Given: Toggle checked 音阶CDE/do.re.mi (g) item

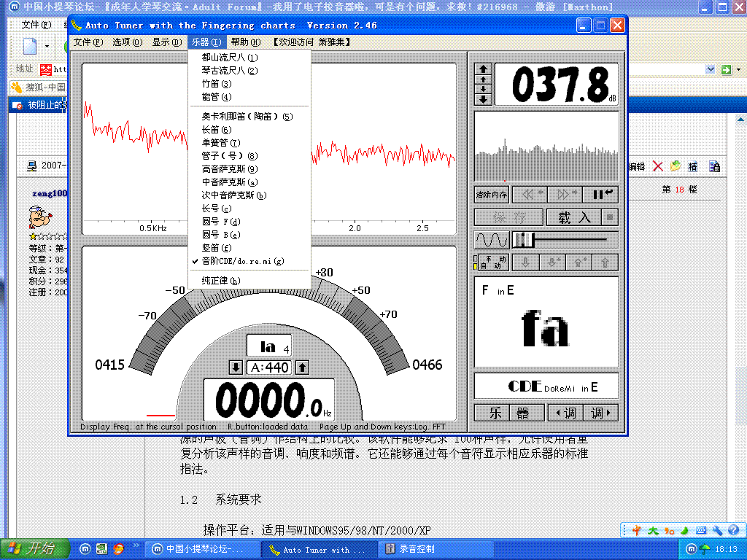Looking at the screenshot, I should coord(249,261).
